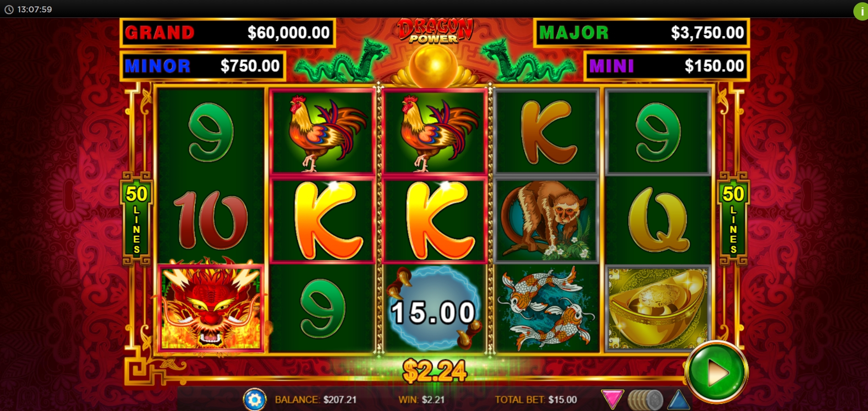868x411 pixels.
Task: Click the red dragon wild symbol
Action: [211, 307]
